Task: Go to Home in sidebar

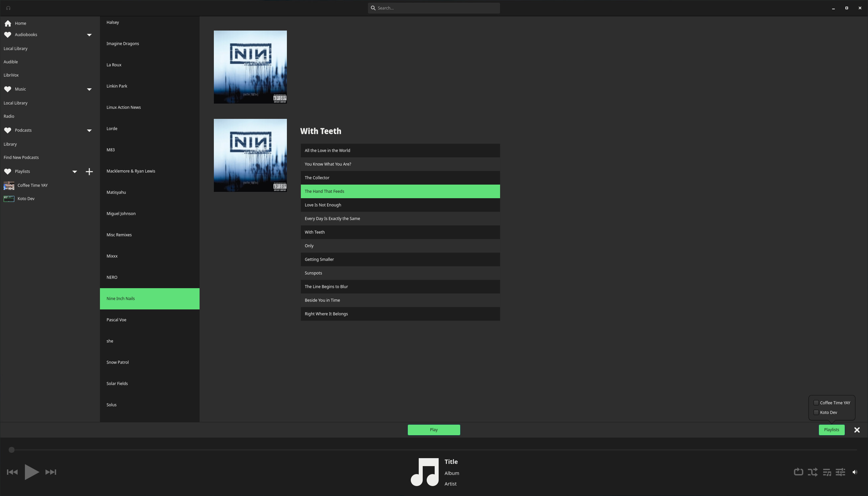Action: pyautogui.click(x=21, y=24)
